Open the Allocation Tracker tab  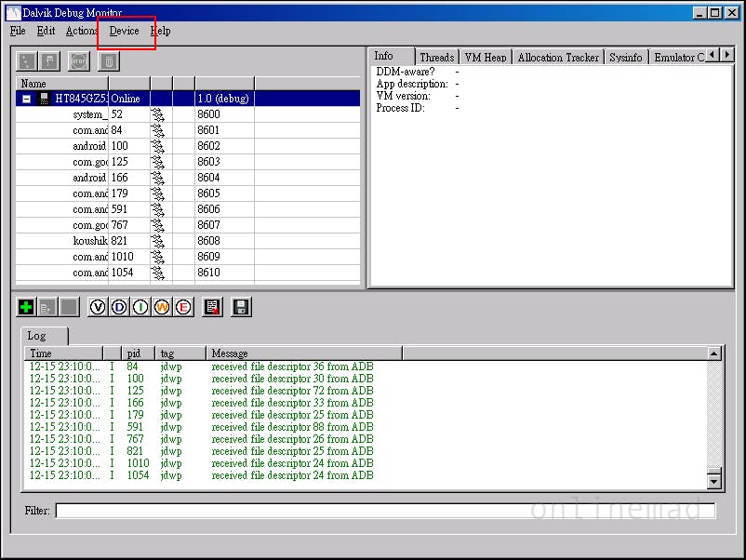tap(557, 58)
